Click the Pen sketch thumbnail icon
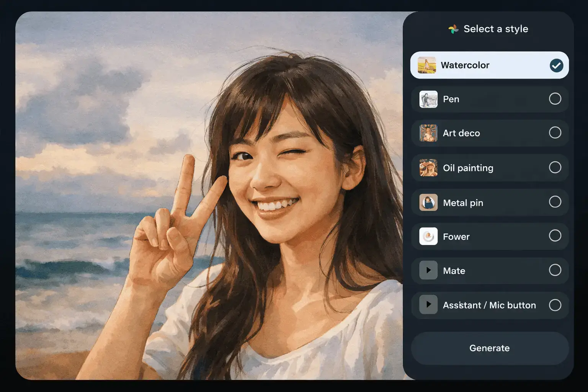Image resolution: width=588 pixels, height=392 pixels. (428, 99)
